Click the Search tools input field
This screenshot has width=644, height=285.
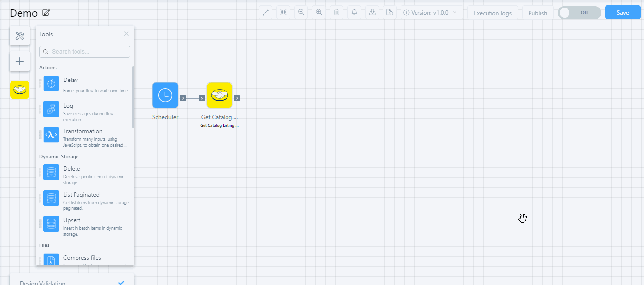click(85, 52)
